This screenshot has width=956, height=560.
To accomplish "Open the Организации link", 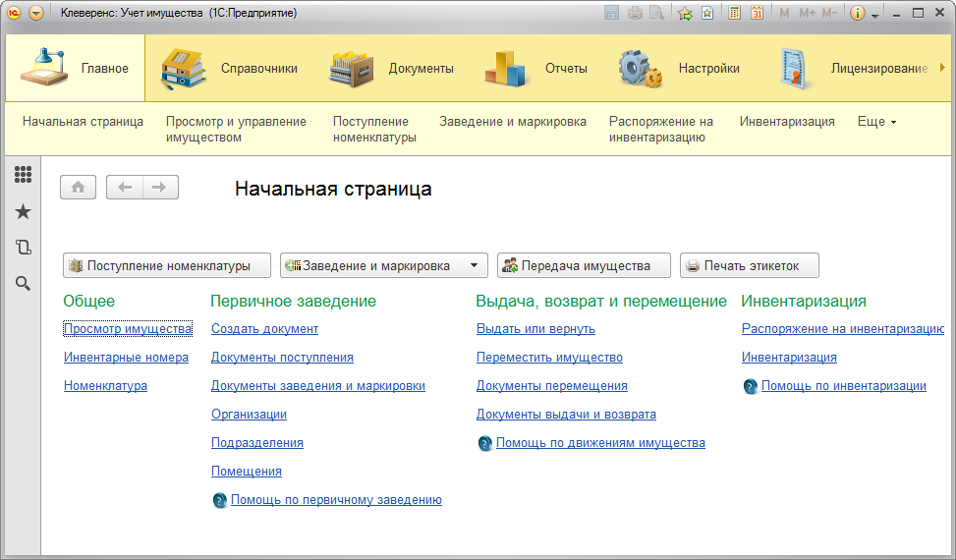I will [x=249, y=415].
